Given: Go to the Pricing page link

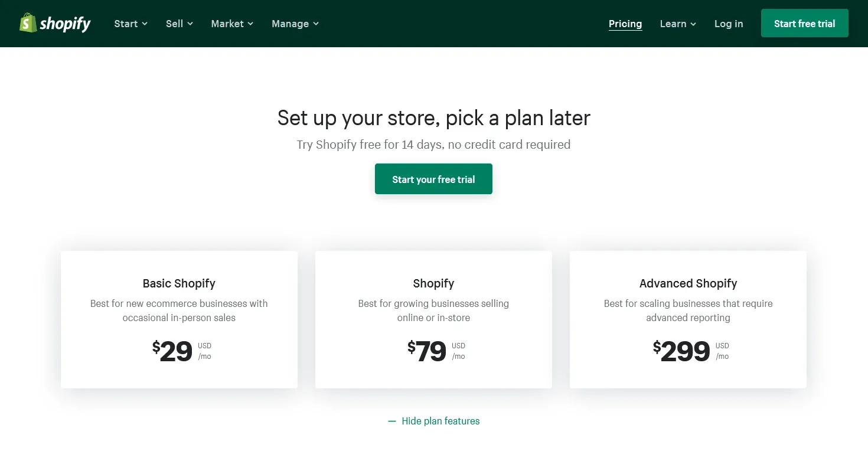Looking at the screenshot, I should pyautogui.click(x=625, y=24).
